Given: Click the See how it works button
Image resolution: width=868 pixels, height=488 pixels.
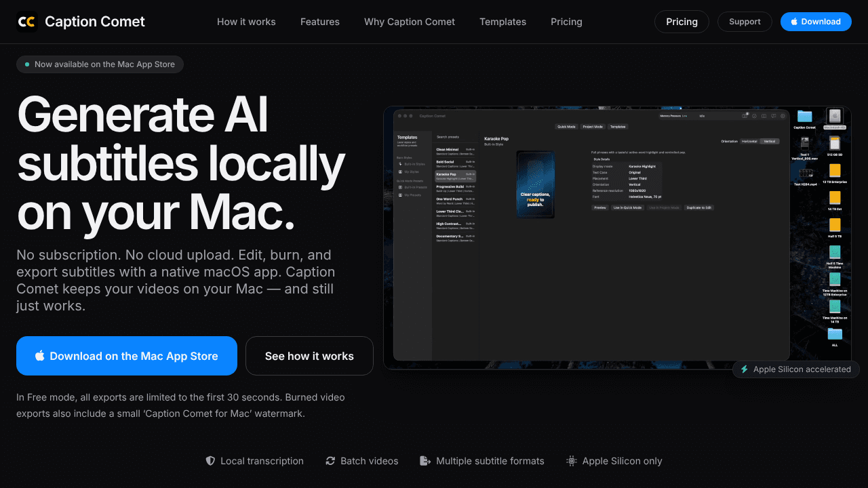Looking at the screenshot, I should tap(309, 356).
